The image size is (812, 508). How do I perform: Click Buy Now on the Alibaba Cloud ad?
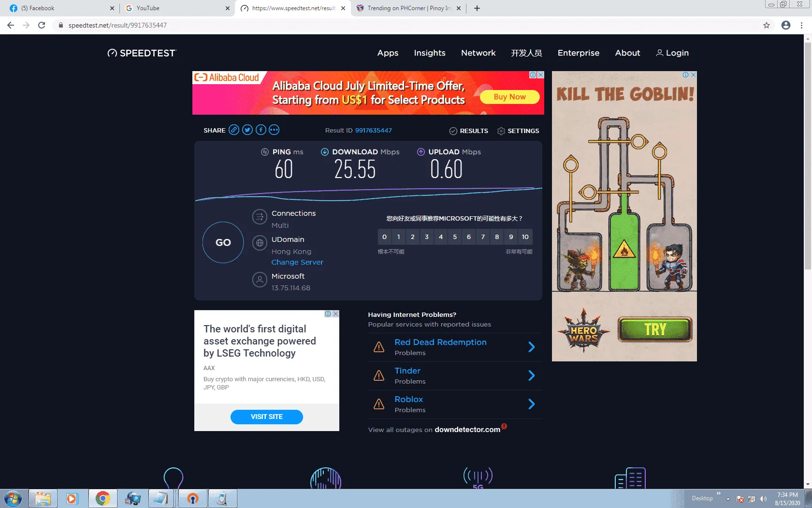[x=509, y=97]
